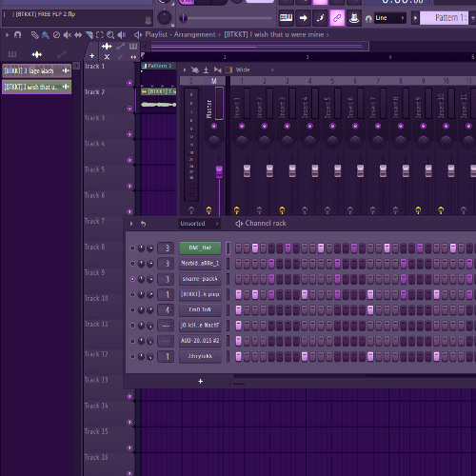This screenshot has width=476, height=476.
Task: Toggle the playlist snap magnet icon
Action: point(18,34)
